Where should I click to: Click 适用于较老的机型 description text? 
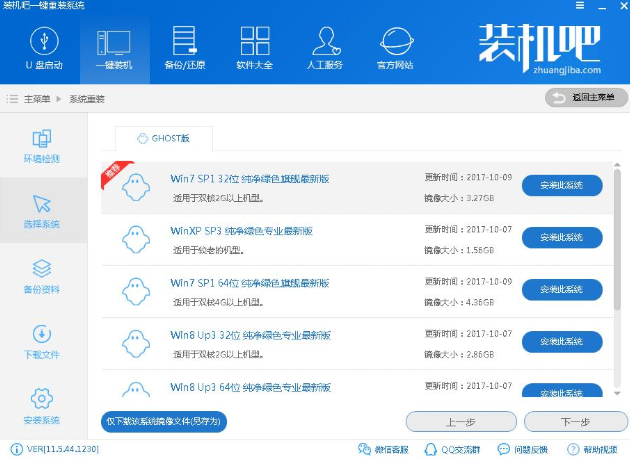208,250
